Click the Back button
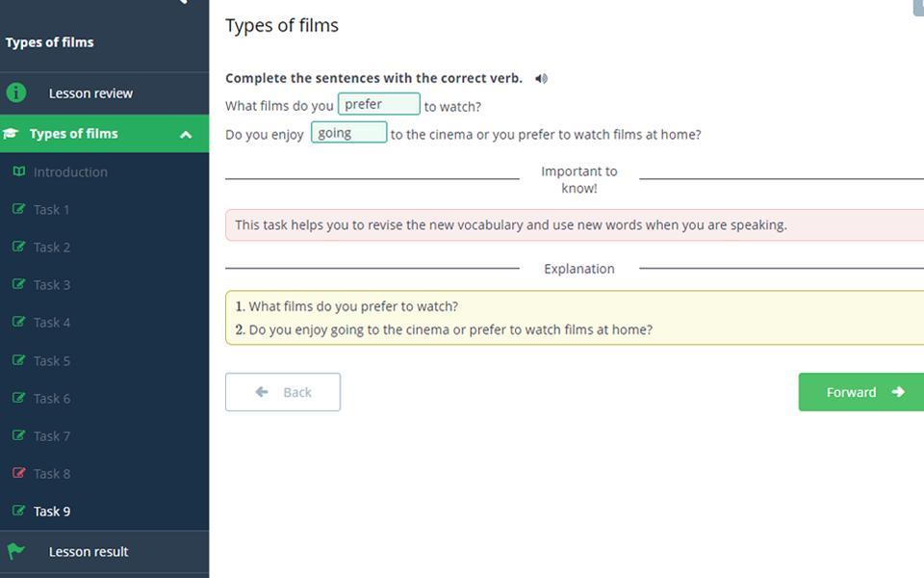The image size is (924, 578). click(283, 392)
